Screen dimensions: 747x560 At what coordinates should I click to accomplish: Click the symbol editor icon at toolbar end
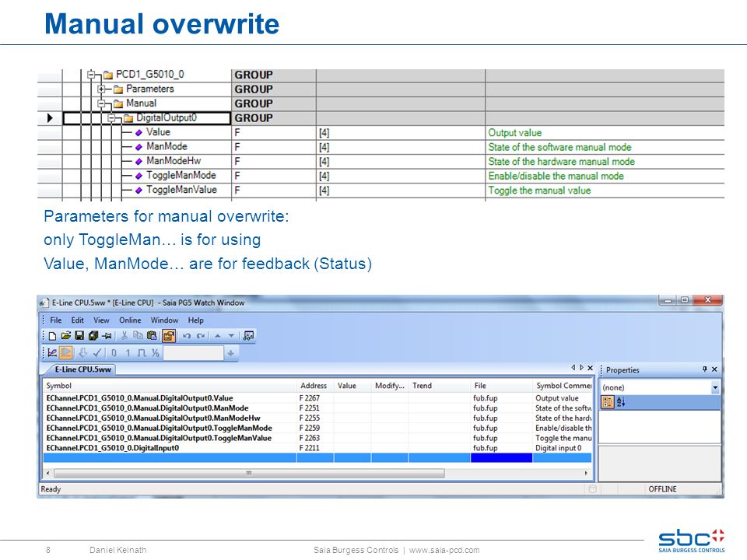tap(248, 336)
